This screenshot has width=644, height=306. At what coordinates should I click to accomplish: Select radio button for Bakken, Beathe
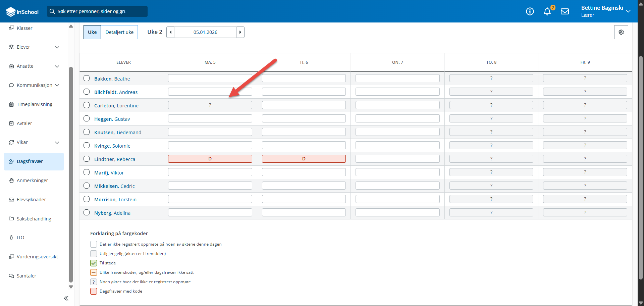click(x=87, y=78)
